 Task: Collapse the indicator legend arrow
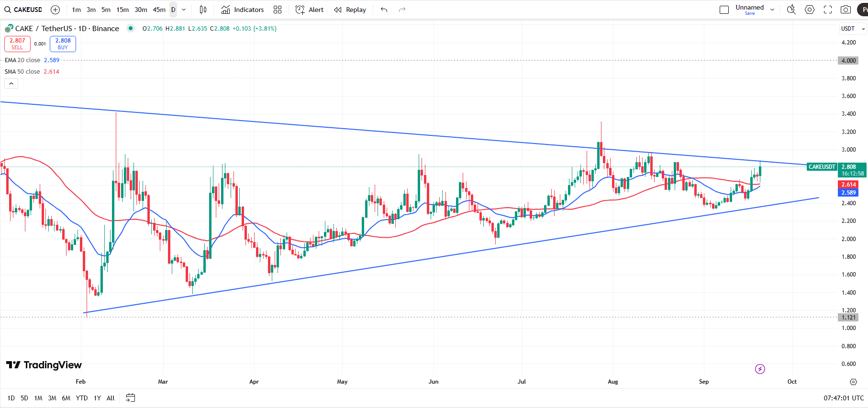pyautogui.click(x=11, y=84)
